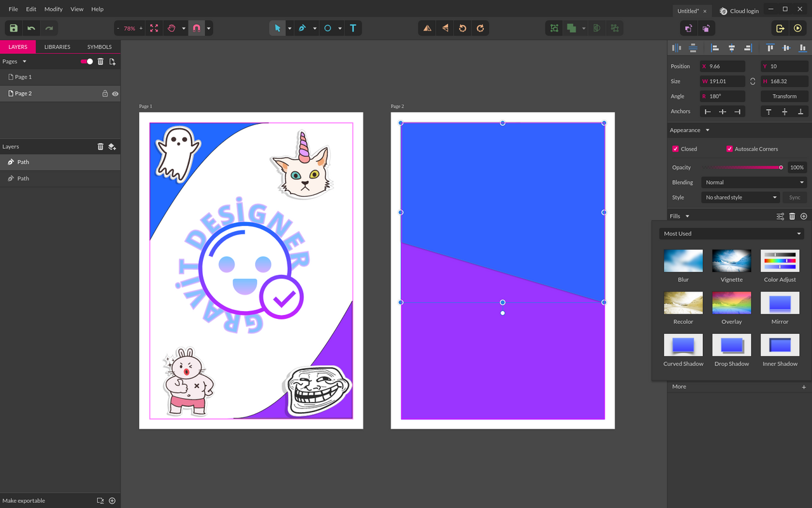Screen dimensions: 812x508
Task: Open the Blending mode dropdown
Action: pos(754,182)
